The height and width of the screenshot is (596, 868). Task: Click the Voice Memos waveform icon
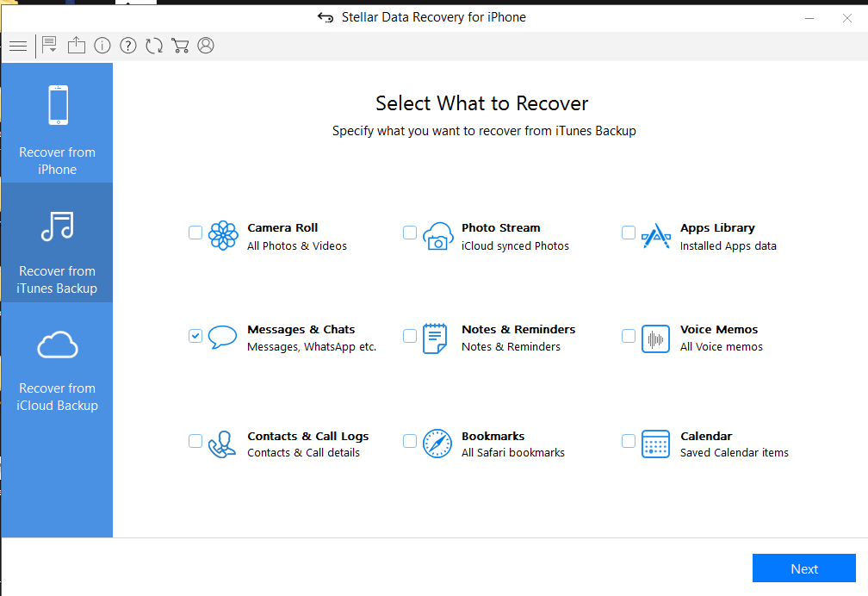(655, 339)
